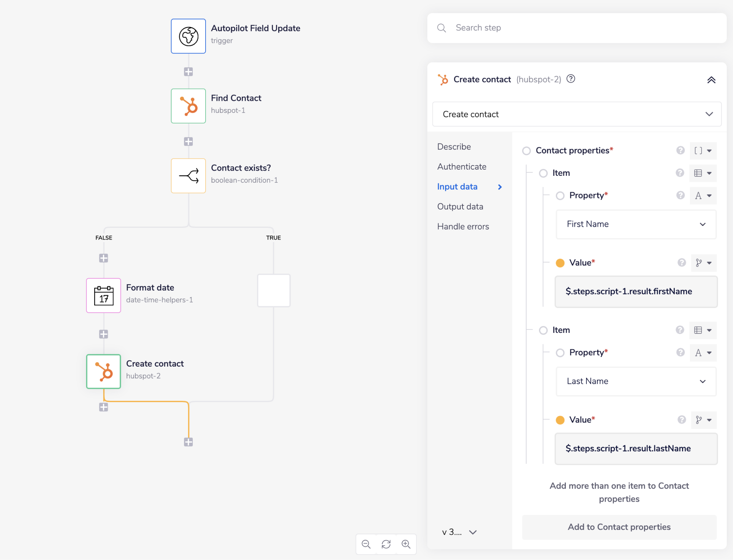733x560 pixels.
Task: Click the plus button below the Create contact step
Action: [104, 407]
